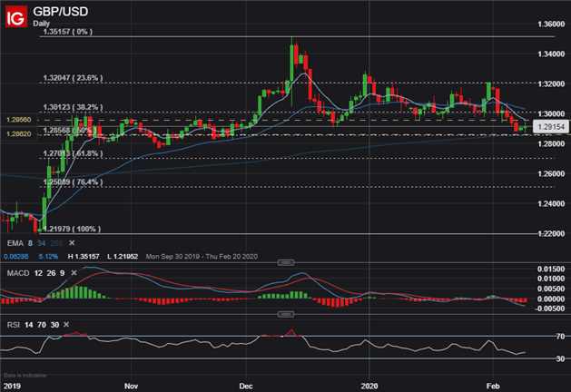
Task: Click the 1.36000 price axis label
Action: [x=551, y=24]
